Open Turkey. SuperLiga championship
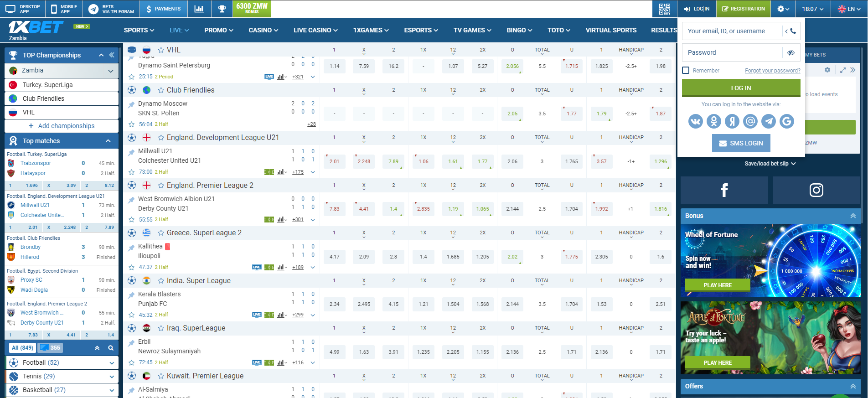Screen dimensions: 868x398 click(x=62, y=85)
